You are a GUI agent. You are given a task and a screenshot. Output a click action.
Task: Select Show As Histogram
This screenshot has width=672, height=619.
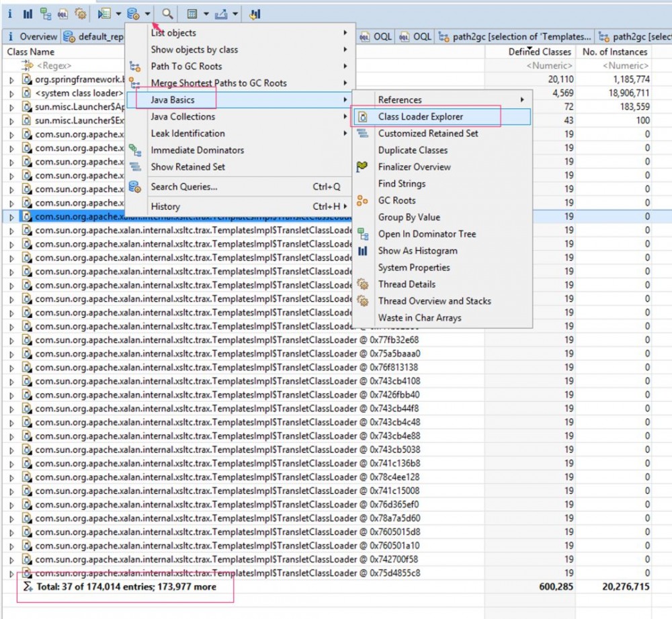[442, 250]
